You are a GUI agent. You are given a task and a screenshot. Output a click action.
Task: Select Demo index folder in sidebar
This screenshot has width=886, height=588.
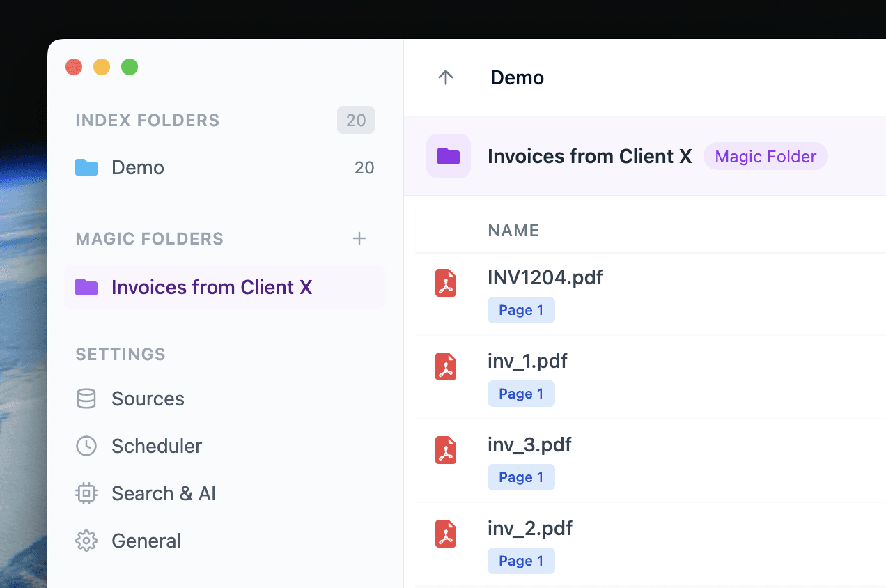pos(225,167)
